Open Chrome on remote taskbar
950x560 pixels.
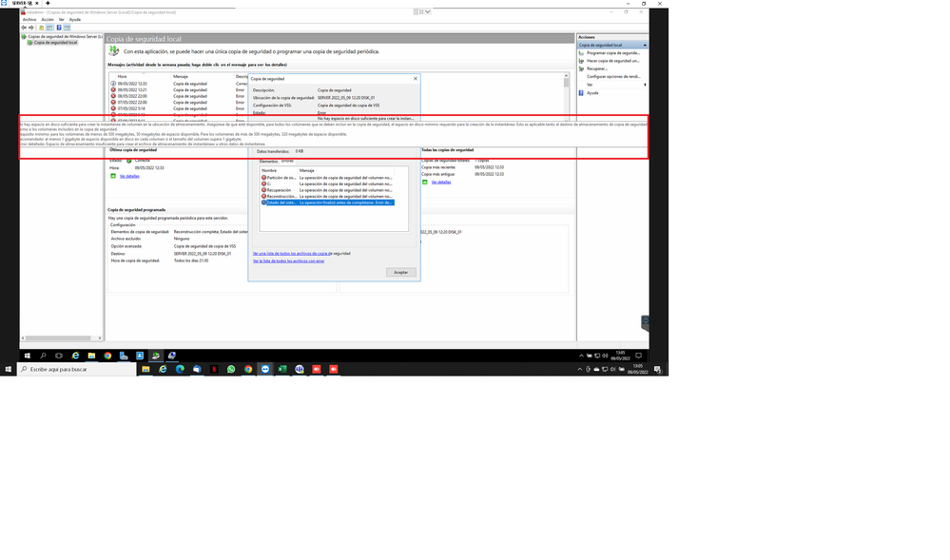point(107,356)
